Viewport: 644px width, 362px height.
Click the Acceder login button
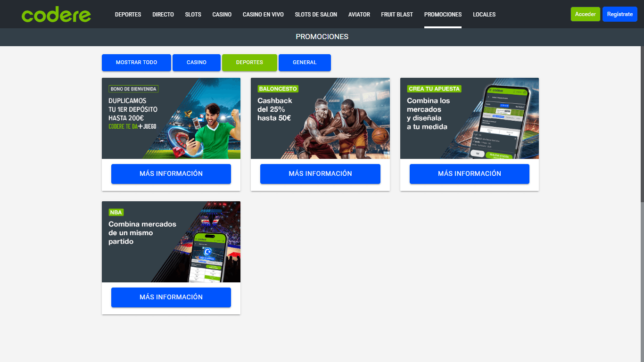pyautogui.click(x=586, y=14)
